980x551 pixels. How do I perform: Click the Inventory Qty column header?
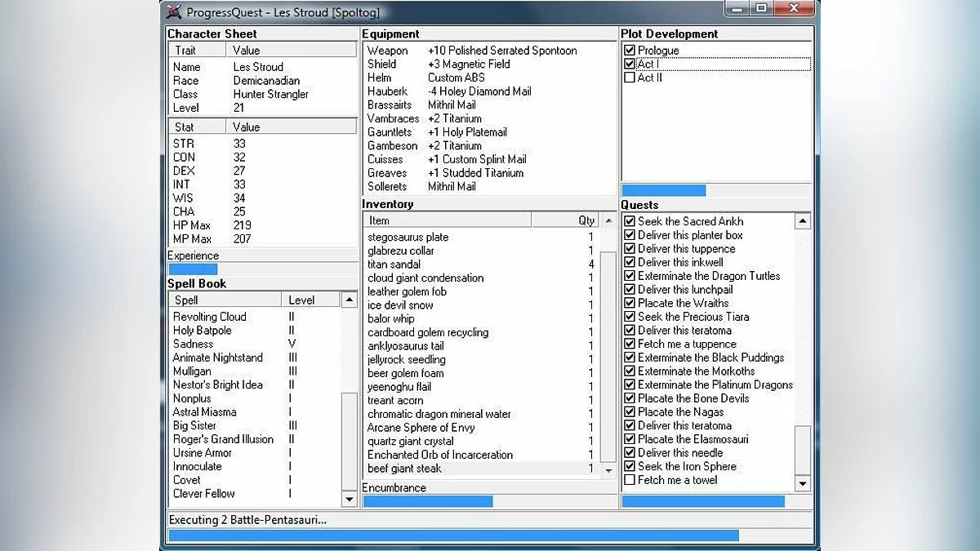tap(566, 220)
